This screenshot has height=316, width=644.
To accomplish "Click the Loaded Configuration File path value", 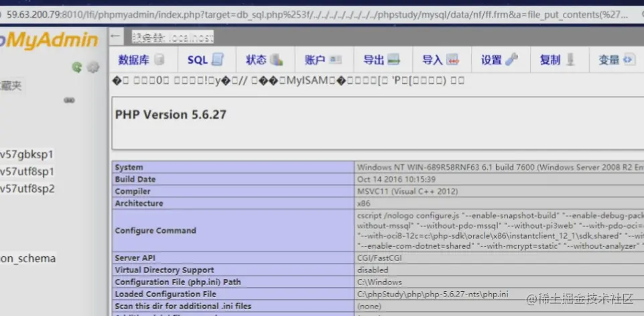I will click(x=432, y=294).
